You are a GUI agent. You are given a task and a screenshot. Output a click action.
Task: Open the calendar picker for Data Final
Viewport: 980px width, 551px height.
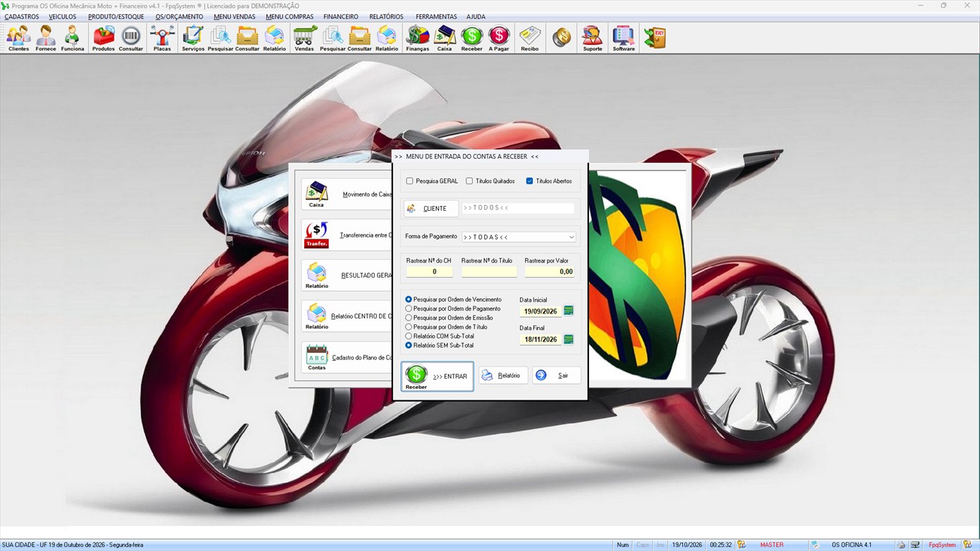click(x=569, y=339)
